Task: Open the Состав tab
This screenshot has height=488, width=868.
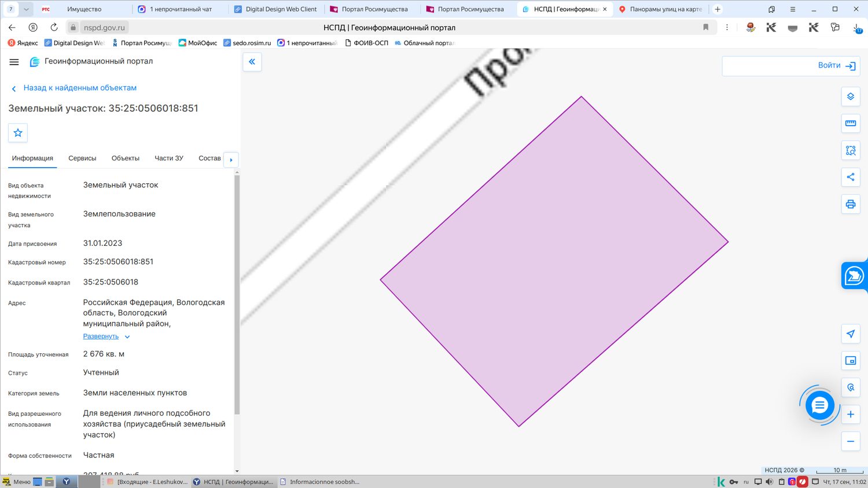Action: click(x=209, y=158)
